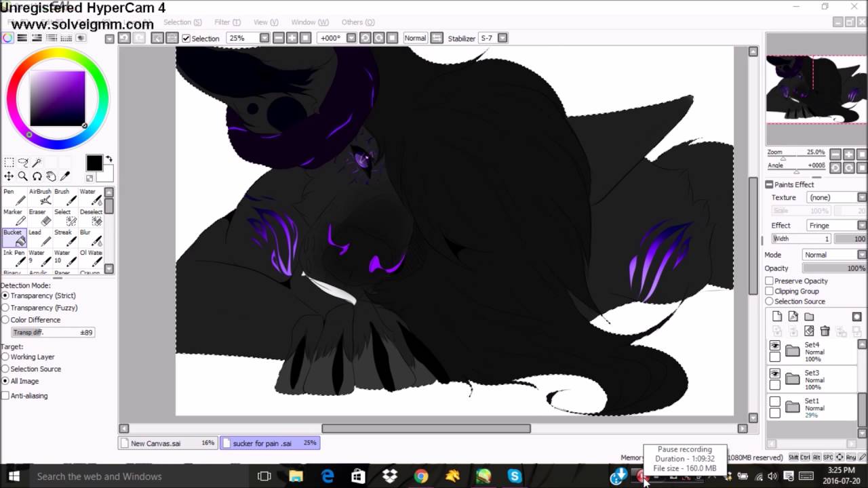Screen dimensions: 868x488
Task: Hide the Set4 layer folder
Action: click(775, 346)
